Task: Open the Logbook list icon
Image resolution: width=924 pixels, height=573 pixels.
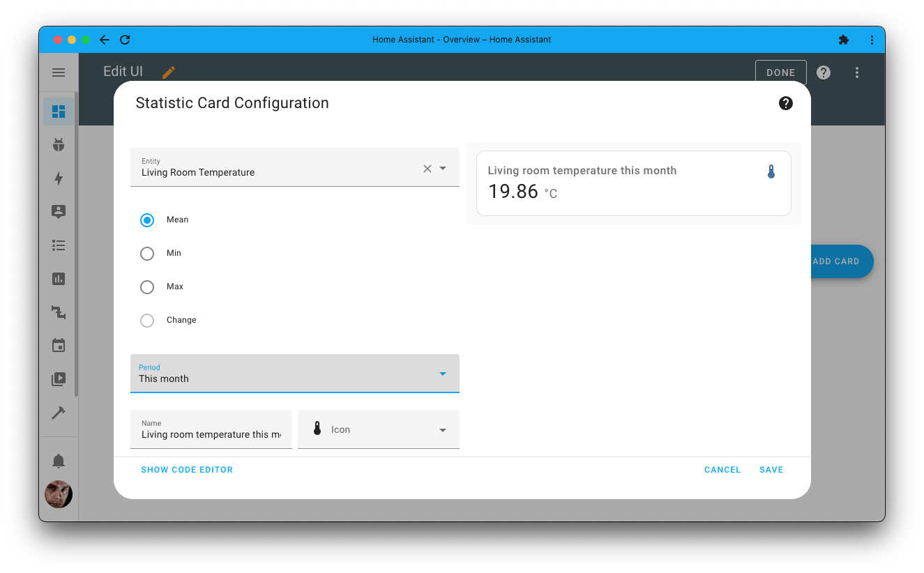Action: [x=59, y=245]
